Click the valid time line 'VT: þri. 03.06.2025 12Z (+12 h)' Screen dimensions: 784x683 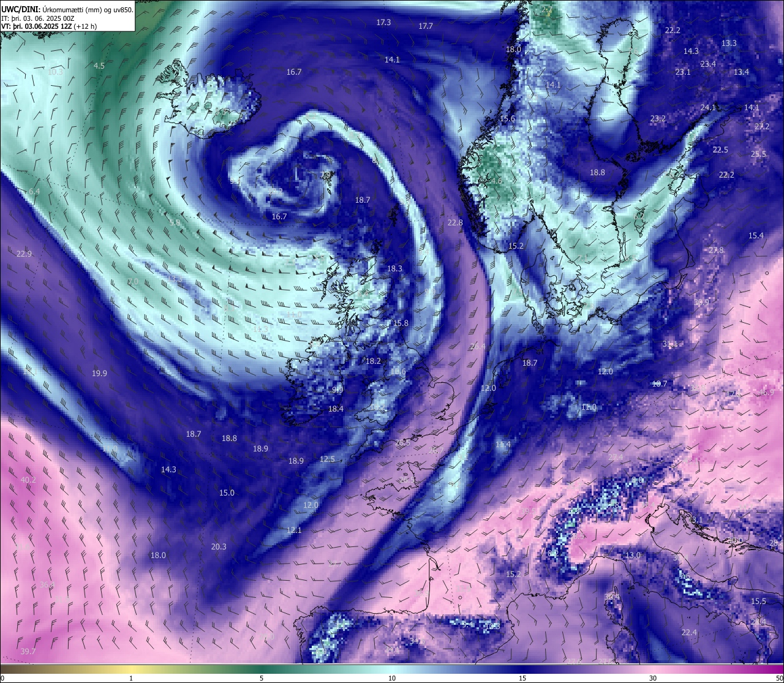tap(49, 26)
